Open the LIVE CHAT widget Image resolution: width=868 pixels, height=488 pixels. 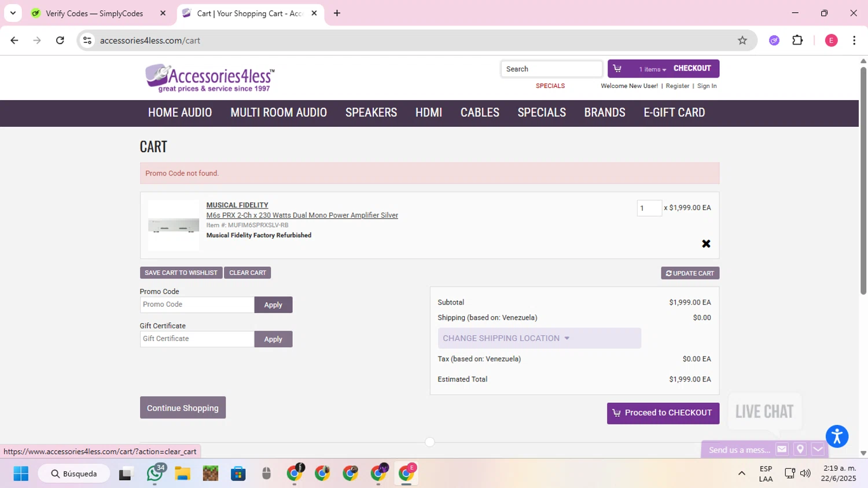click(764, 412)
